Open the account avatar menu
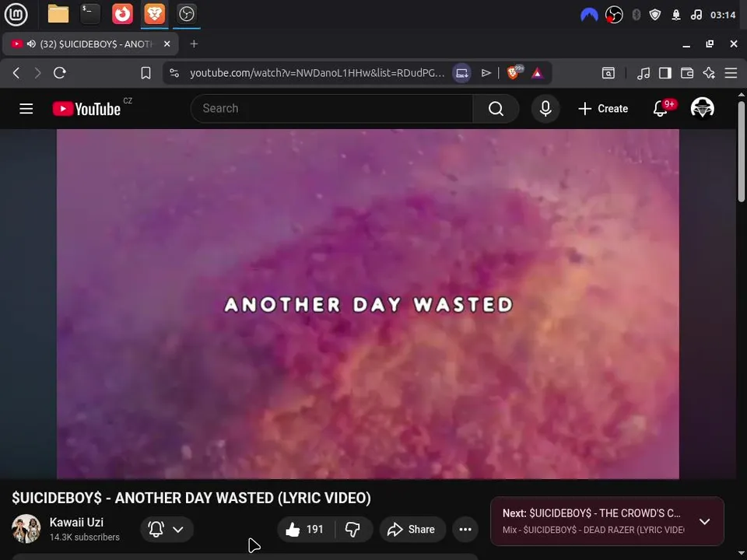 702,108
